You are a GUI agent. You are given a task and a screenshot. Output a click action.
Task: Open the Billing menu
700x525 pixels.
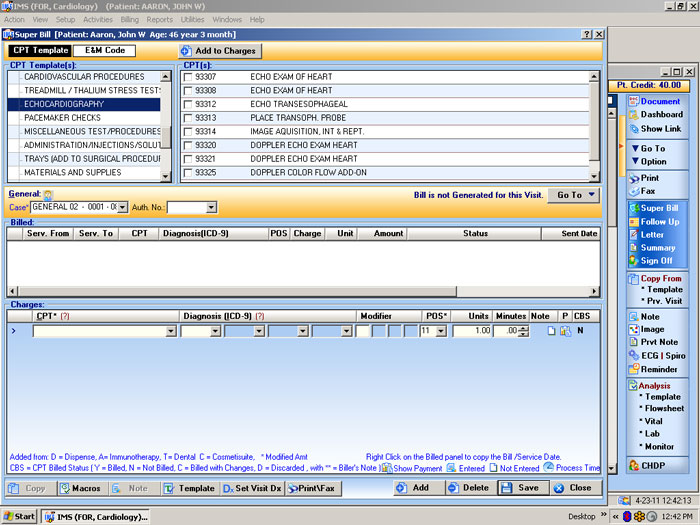[129, 20]
